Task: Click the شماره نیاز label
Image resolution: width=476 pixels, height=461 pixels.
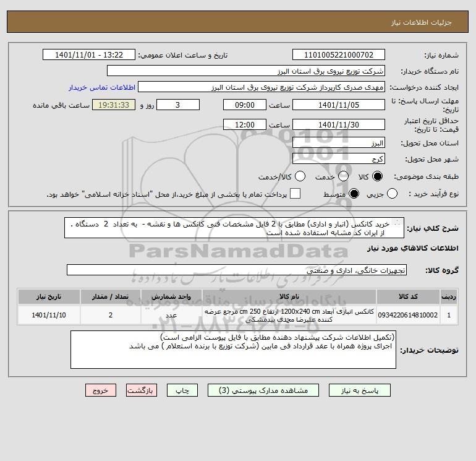Action: (441, 55)
